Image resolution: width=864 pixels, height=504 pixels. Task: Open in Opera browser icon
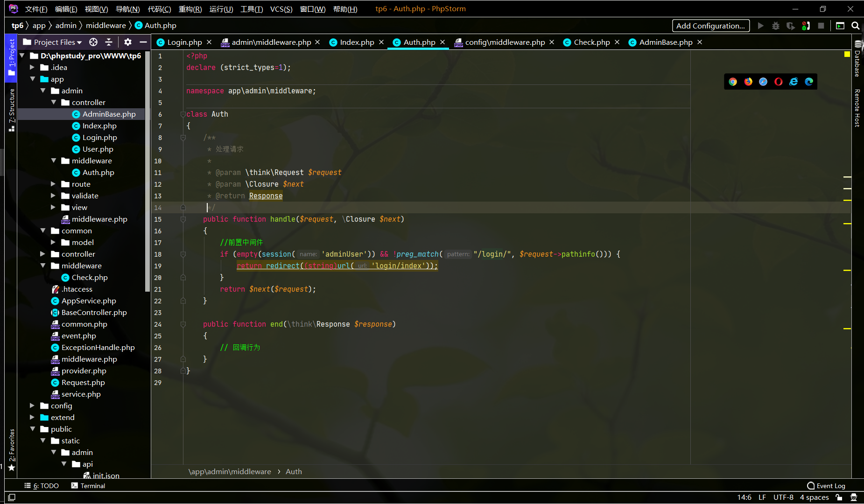778,82
